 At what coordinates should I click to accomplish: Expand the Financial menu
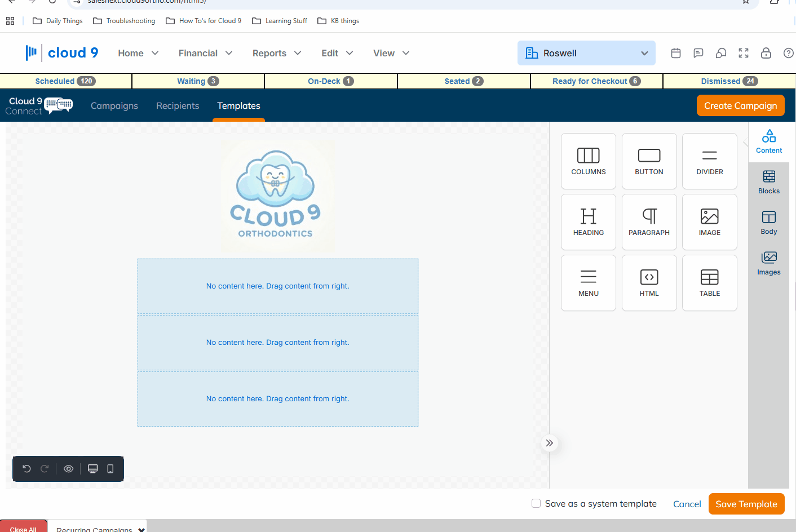pyautogui.click(x=205, y=53)
